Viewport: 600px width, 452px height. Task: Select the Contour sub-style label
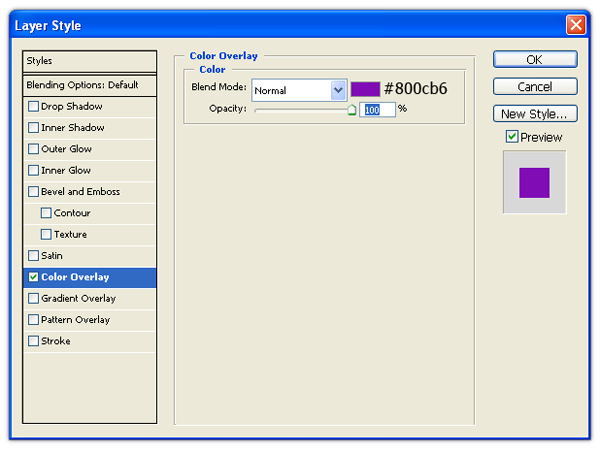[x=72, y=213]
